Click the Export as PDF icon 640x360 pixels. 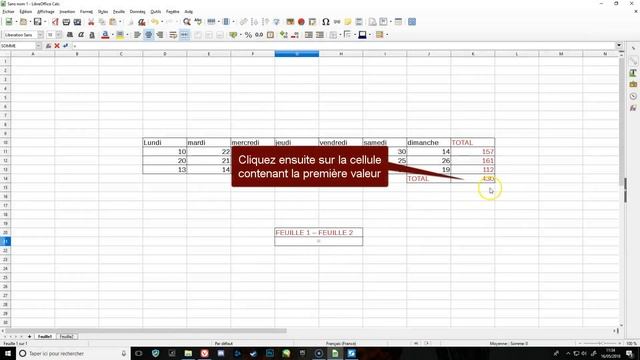(55, 22)
